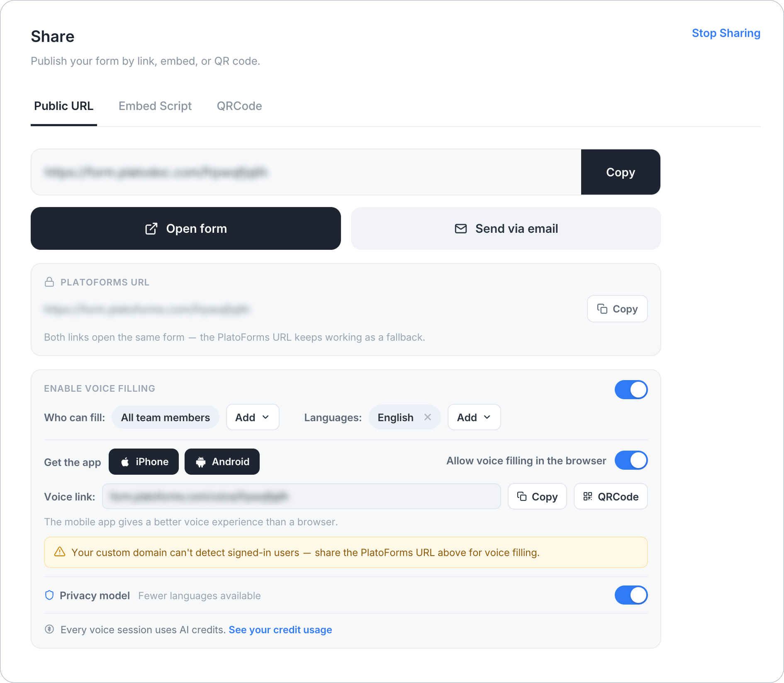This screenshot has width=784, height=683.
Task: Switch to the QRCode tab
Action: coord(239,106)
